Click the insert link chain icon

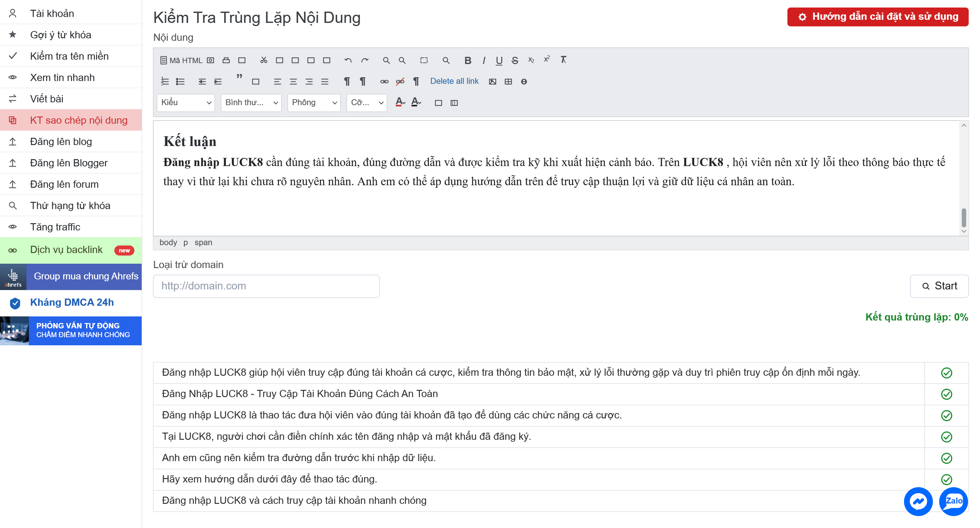click(384, 81)
